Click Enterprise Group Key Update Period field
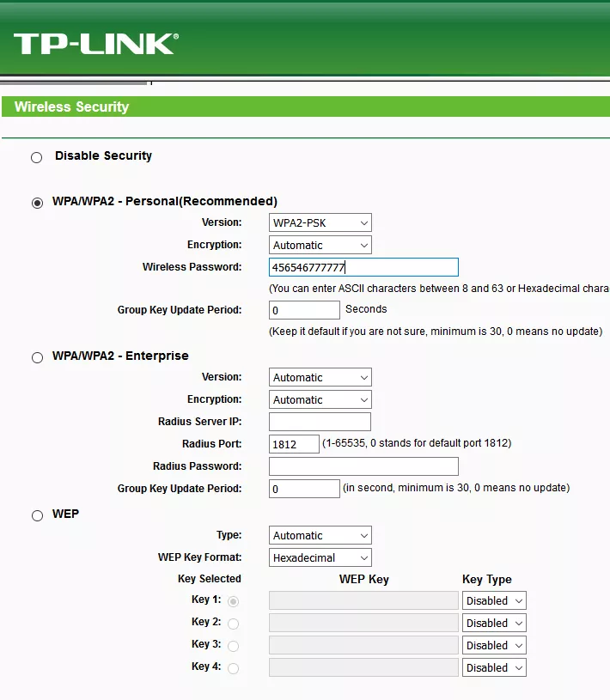The height and width of the screenshot is (700, 610). [304, 489]
